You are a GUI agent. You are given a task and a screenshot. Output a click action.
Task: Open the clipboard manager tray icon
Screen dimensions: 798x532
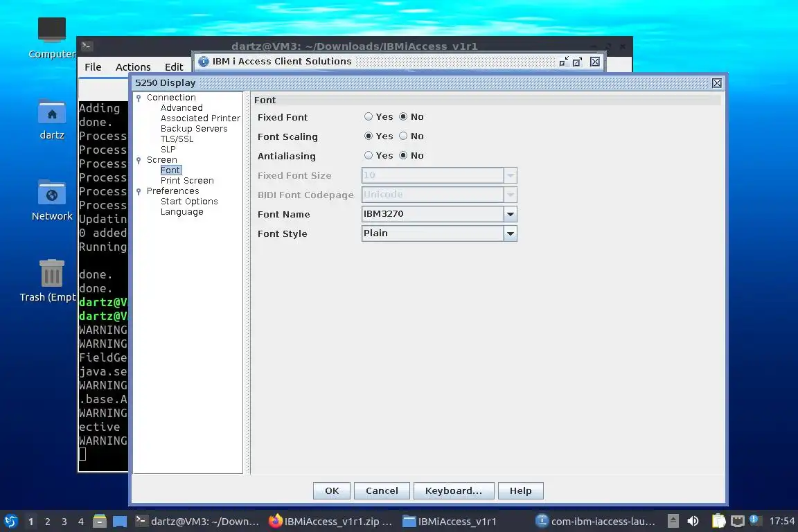718,522
